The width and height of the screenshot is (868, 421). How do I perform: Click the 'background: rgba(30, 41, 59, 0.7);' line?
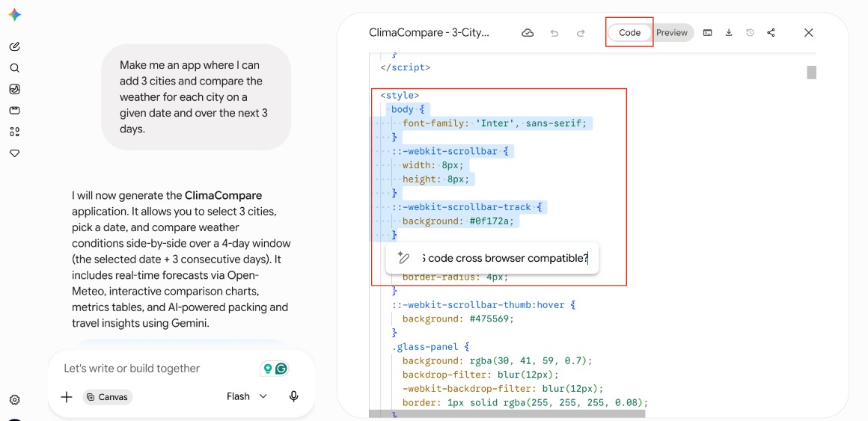[x=497, y=360]
